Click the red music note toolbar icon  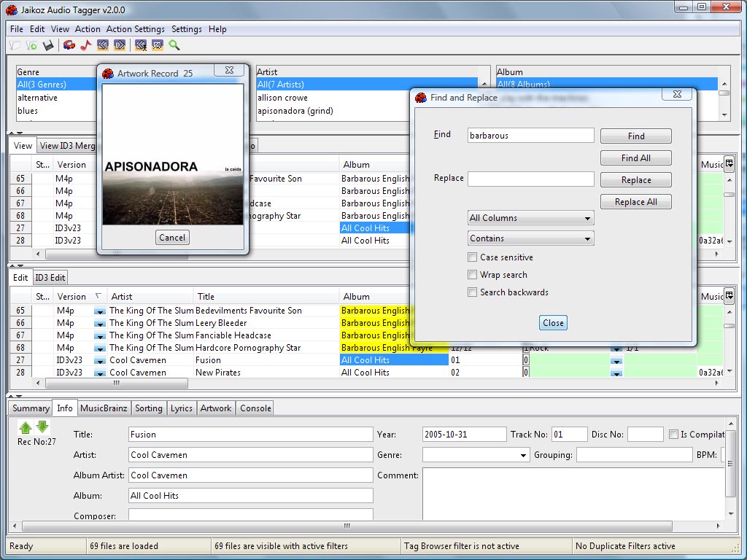86,45
